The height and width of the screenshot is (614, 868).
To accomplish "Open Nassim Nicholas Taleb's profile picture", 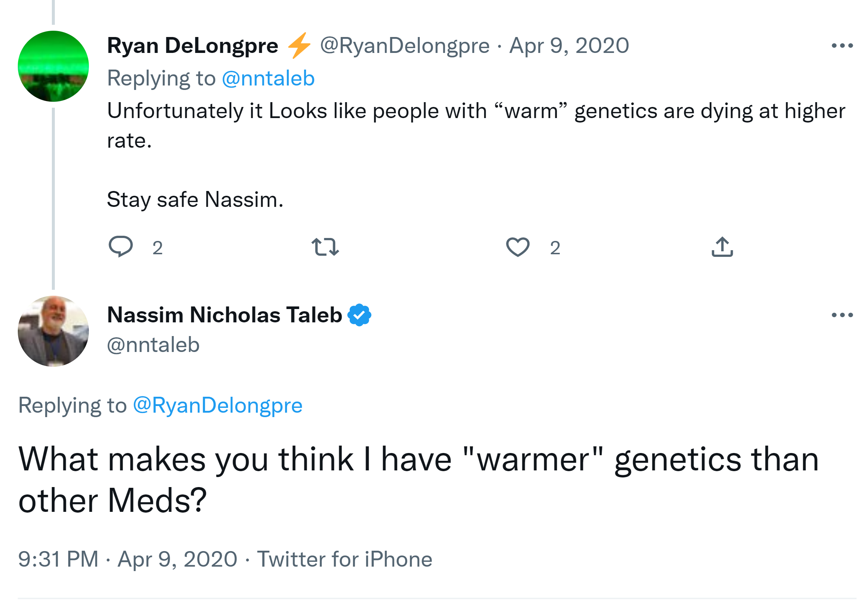I will [53, 331].
